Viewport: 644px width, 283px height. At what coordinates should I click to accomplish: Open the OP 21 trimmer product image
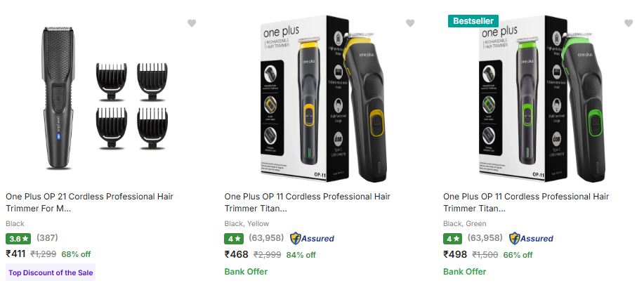[x=100, y=98]
